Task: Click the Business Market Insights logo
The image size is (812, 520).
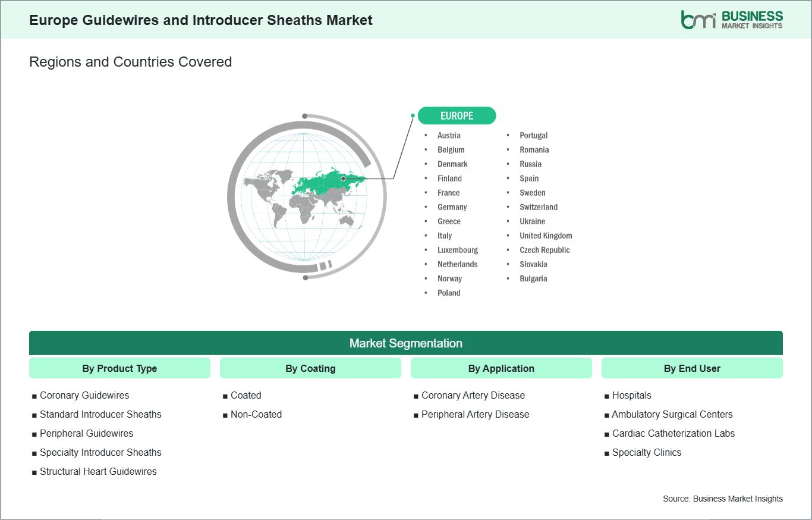Action: [x=731, y=20]
